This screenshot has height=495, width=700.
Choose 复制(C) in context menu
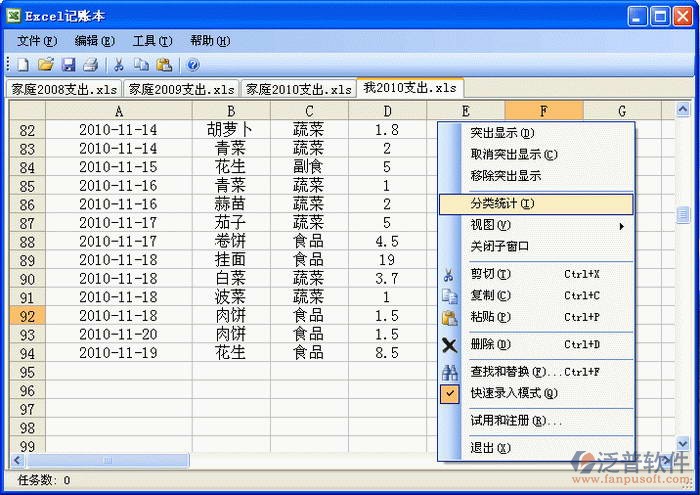(536, 295)
